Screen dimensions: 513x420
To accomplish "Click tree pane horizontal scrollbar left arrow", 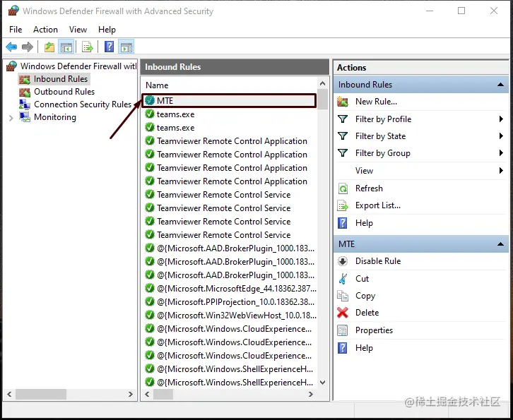I will [x=9, y=394].
